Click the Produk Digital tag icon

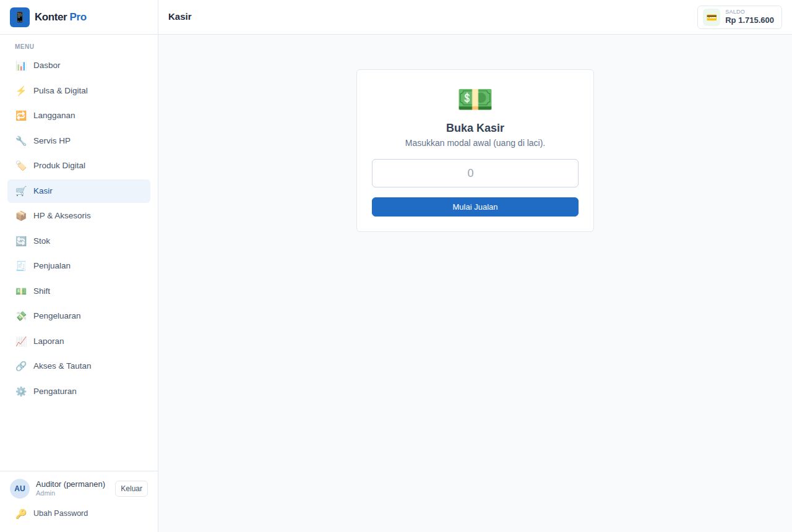click(x=21, y=166)
